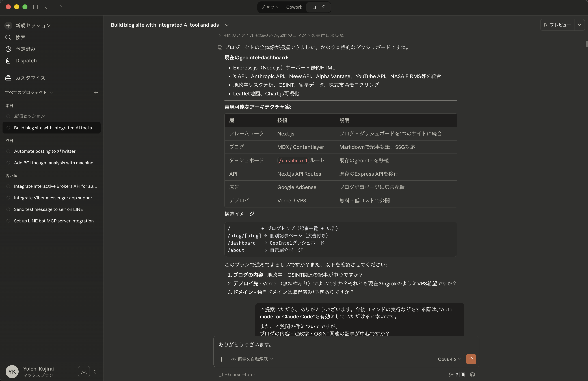Toggle circle next to Integrate Viber messenger app support

[x=8, y=198]
